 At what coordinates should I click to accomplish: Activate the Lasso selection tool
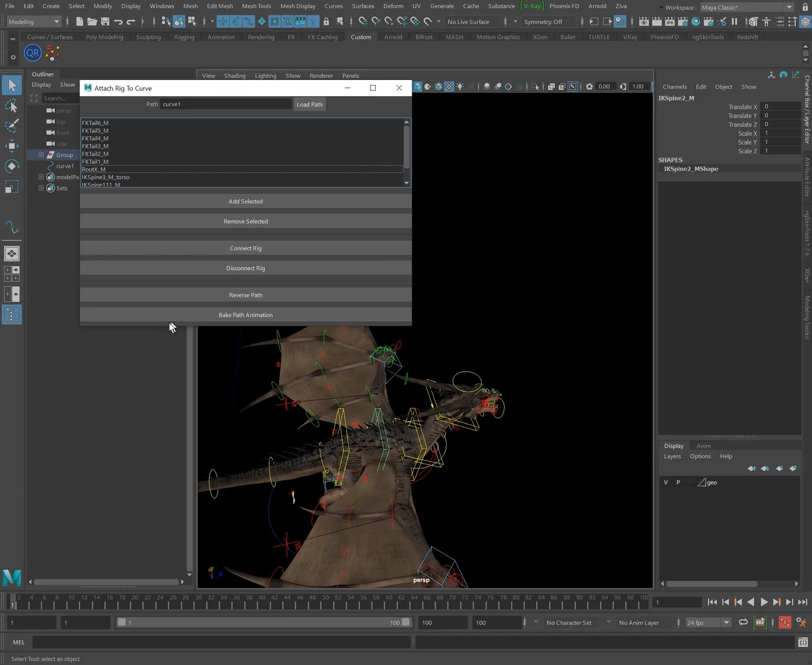pyautogui.click(x=12, y=106)
